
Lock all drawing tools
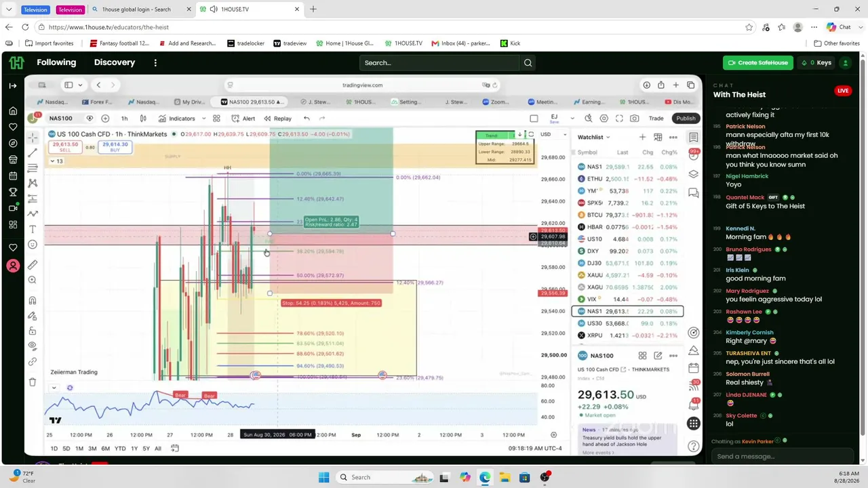coord(33,331)
